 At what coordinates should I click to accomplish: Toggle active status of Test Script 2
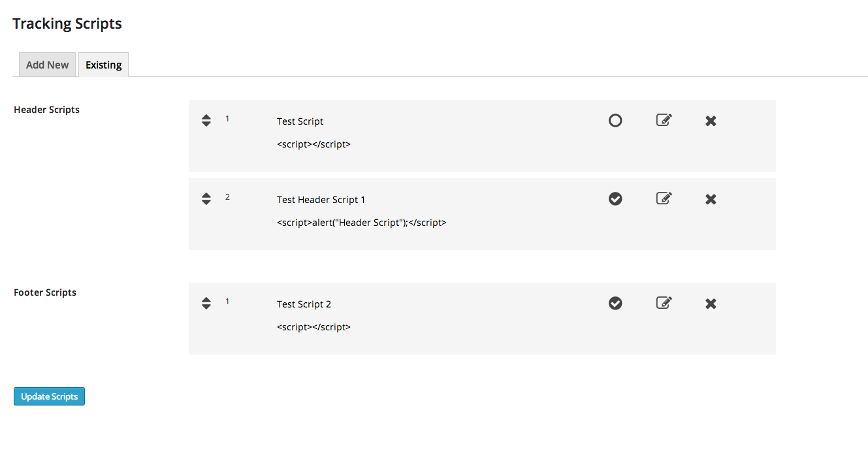click(x=615, y=303)
